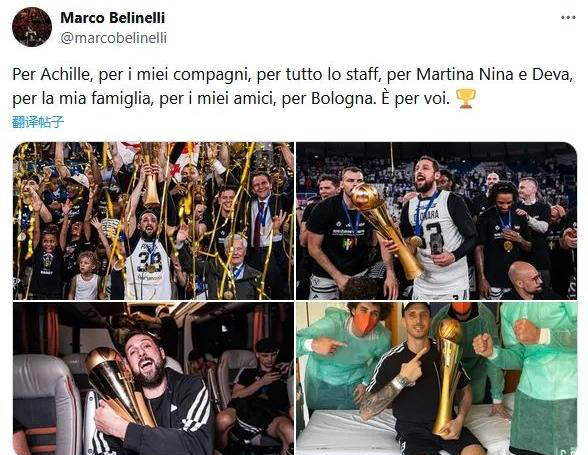The width and height of the screenshot is (588, 455).
Task: Open the arena photo with medal-wearing players
Action: (x=436, y=221)
